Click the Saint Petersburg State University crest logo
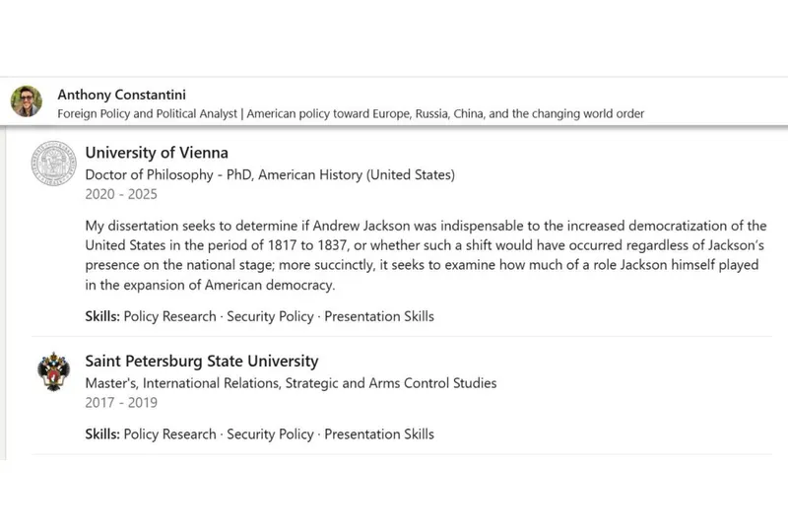The image size is (788, 532). (x=53, y=372)
